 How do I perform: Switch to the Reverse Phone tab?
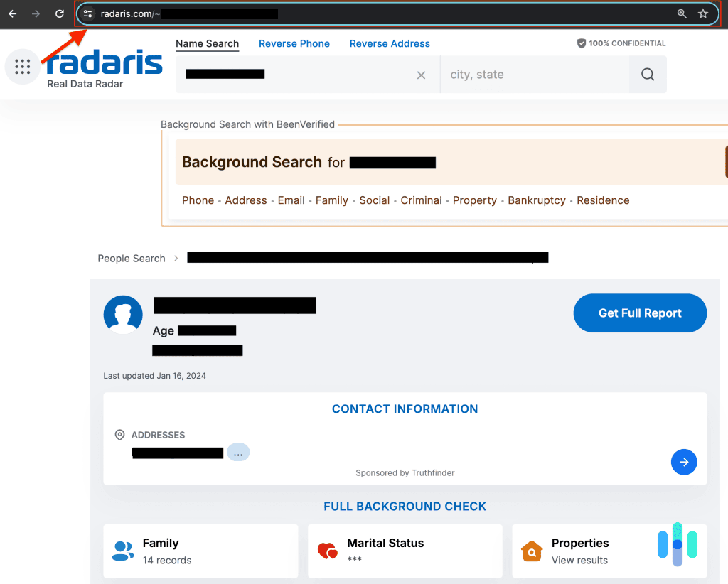click(294, 43)
